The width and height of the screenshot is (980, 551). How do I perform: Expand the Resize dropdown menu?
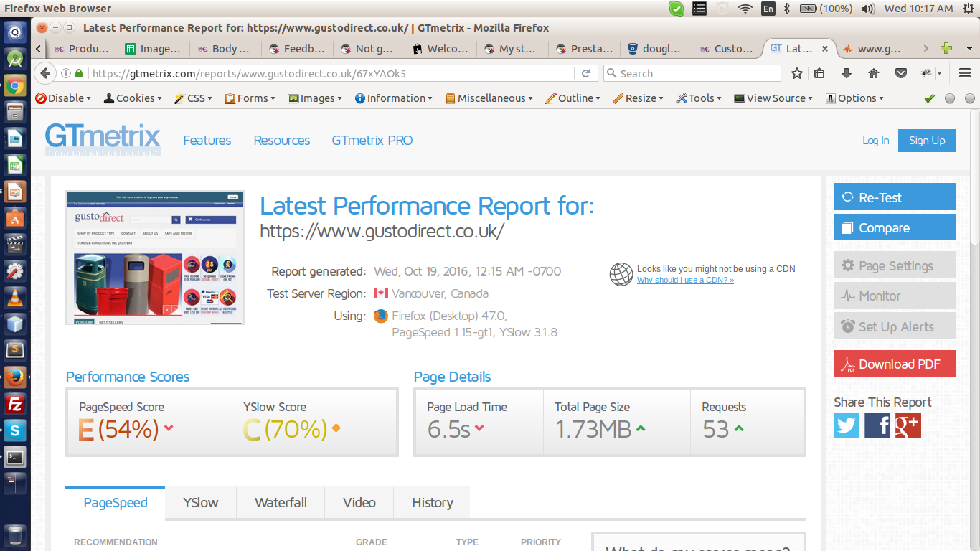[638, 98]
